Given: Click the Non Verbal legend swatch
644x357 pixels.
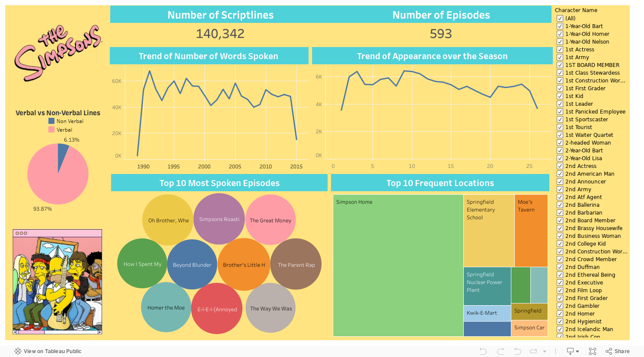Looking at the screenshot, I should (x=51, y=121).
